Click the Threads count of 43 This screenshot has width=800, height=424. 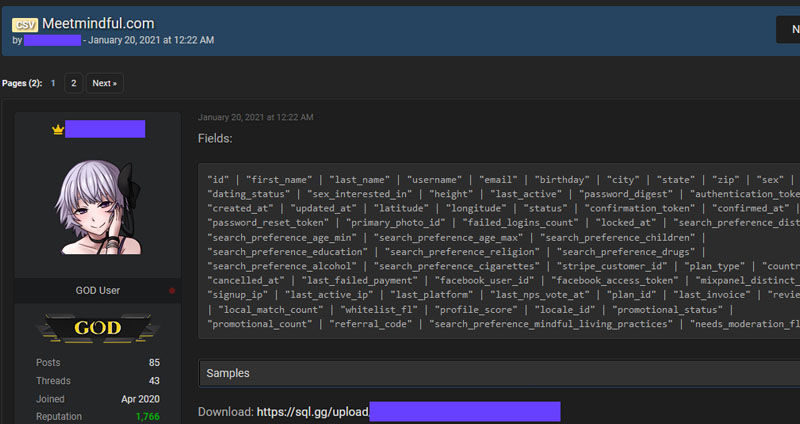(x=154, y=381)
